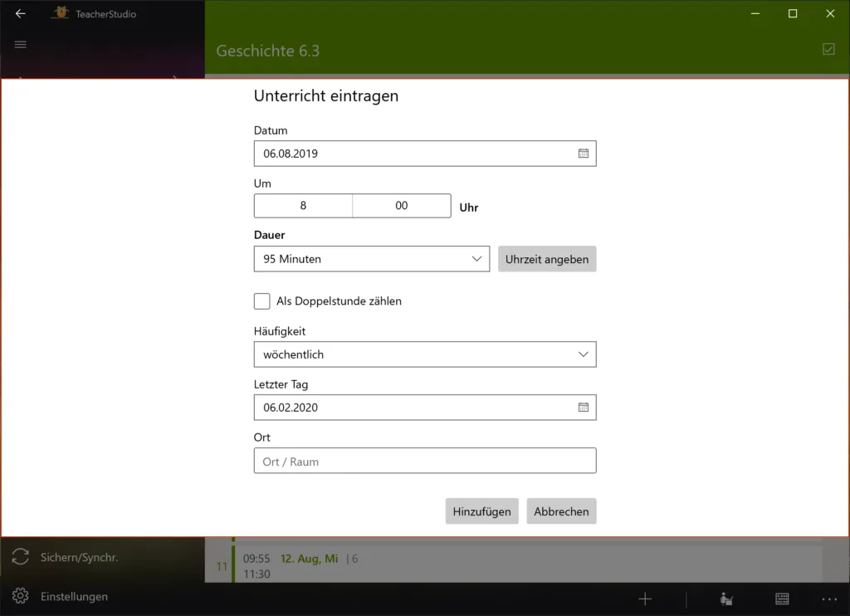Click the Hinzufügen button
Image resolution: width=850 pixels, height=616 pixels.
[x=482, y=511]
